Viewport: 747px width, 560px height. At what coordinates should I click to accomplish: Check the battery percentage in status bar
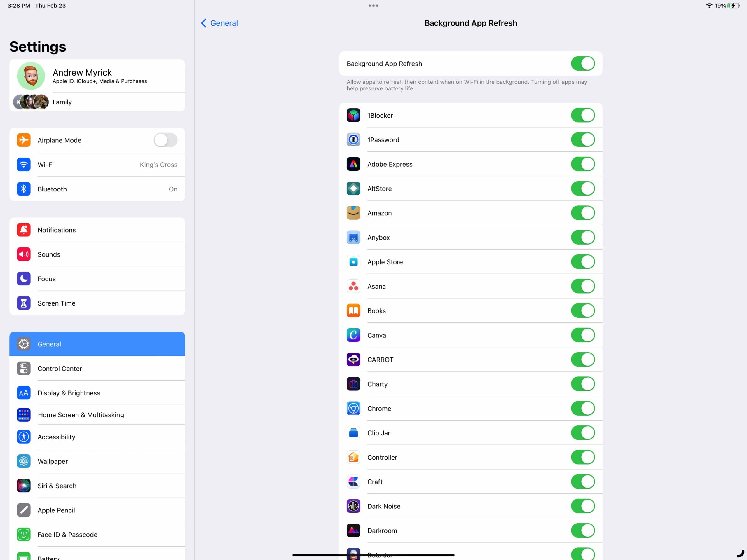point(719,6)
